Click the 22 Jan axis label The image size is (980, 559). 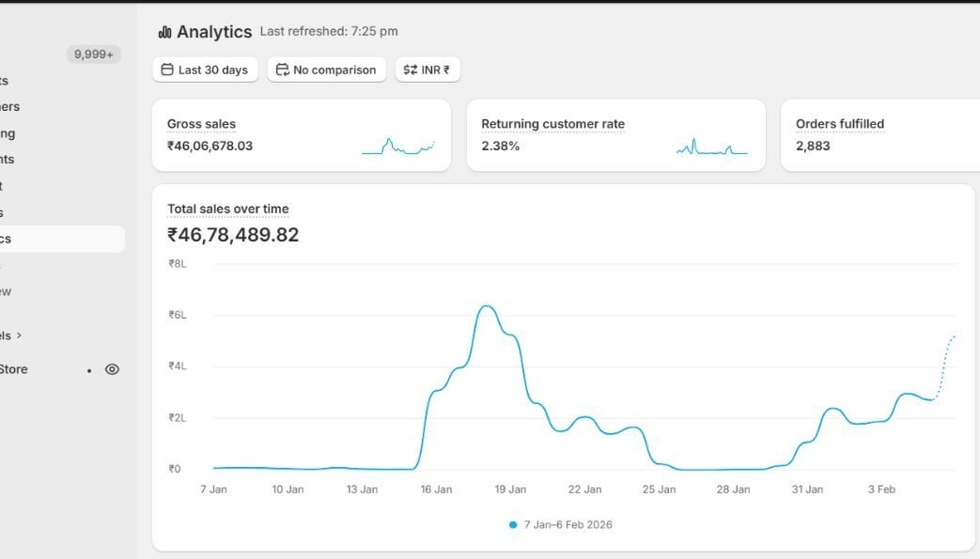(x=585, y=489)
